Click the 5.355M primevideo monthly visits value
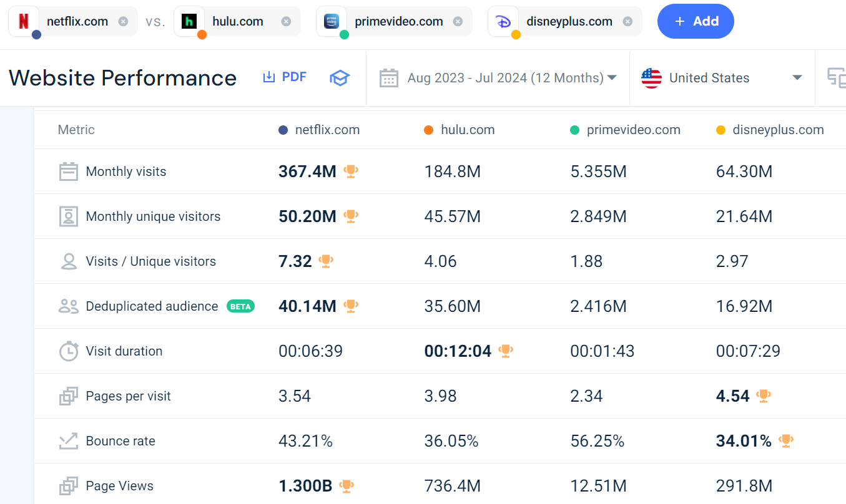The width and height of the screenshot is (846, 504). (599, 172)
